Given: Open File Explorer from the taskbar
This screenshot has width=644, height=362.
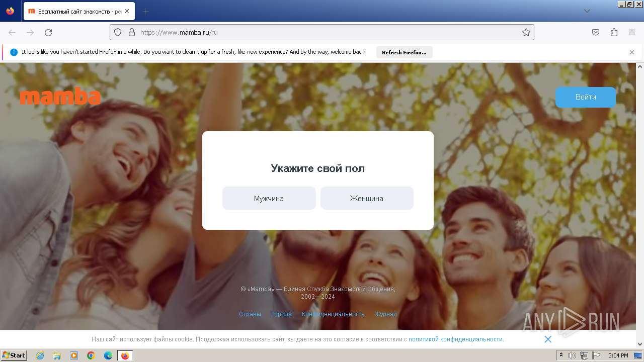Looking at the screenshot, I should 57,355.
